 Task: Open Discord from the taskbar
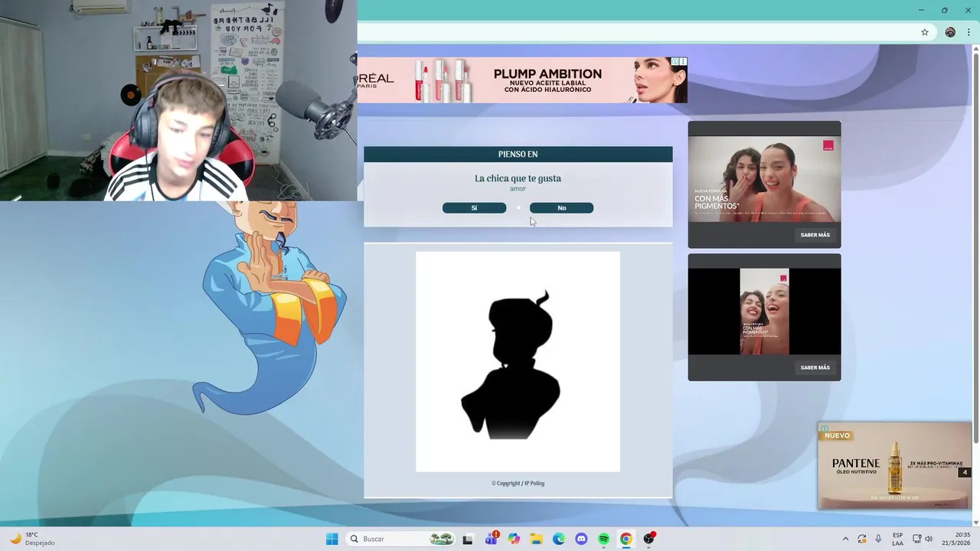click(x=581, y=539)
